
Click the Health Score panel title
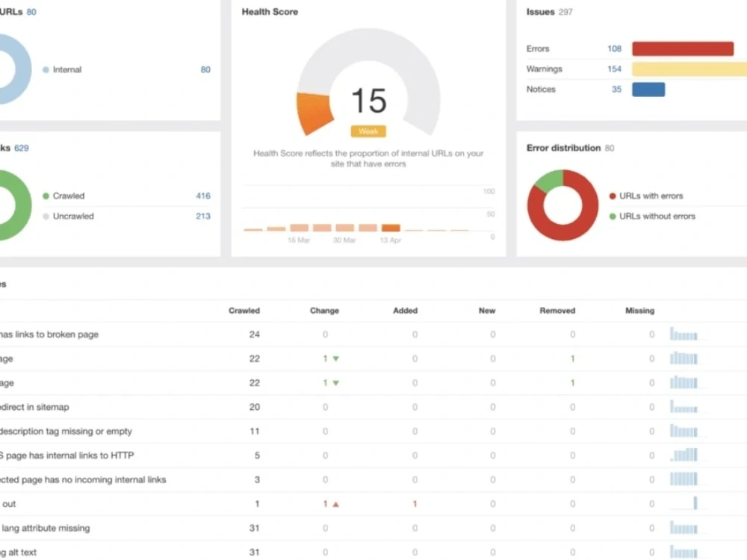click(x=270, y=12)
